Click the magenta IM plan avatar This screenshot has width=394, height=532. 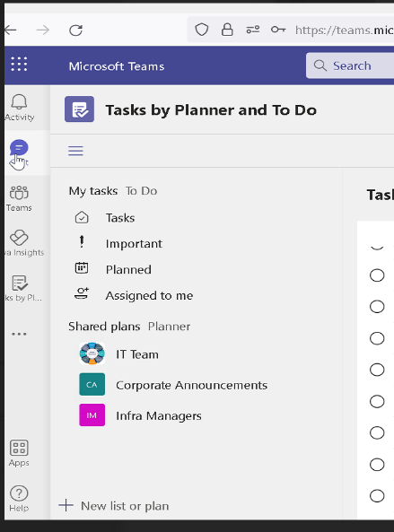[x=92, y=415]
